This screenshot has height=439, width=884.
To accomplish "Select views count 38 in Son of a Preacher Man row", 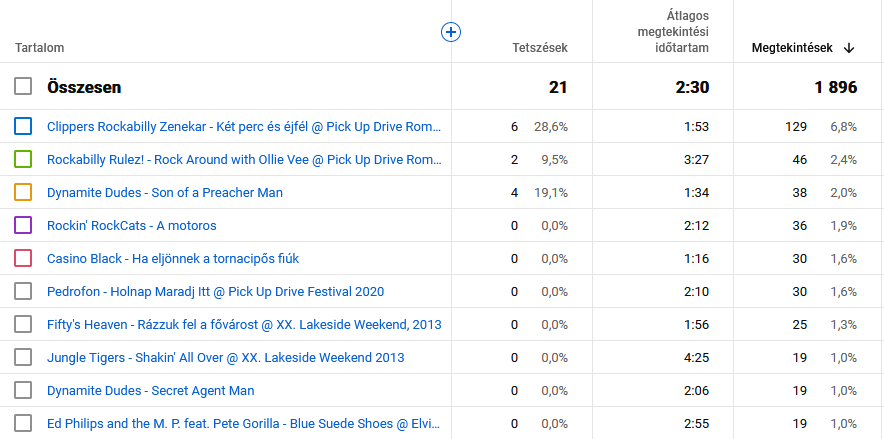I will point(799,193).
